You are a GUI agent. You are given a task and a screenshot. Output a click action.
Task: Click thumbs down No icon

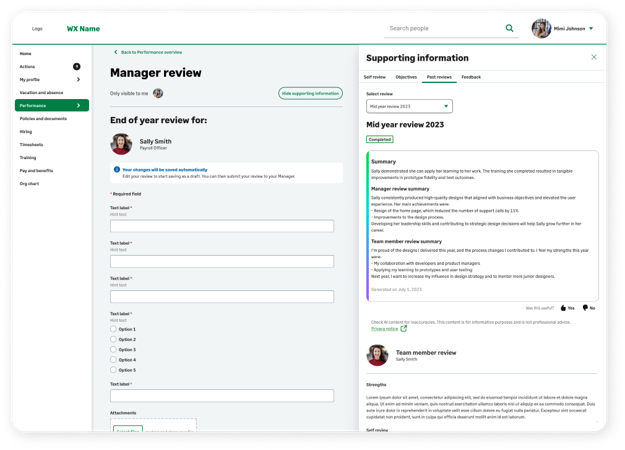585,308
